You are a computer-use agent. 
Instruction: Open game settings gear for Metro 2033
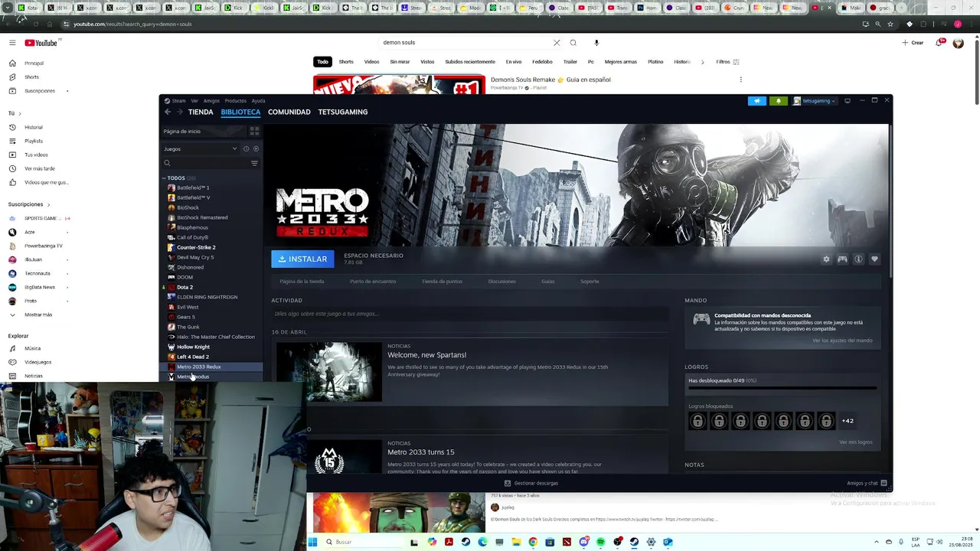826,259
